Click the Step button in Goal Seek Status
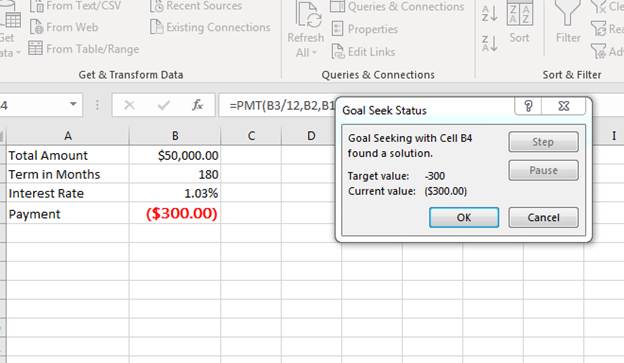The width and height of the screenshot is (624, 363). [543, 142]
